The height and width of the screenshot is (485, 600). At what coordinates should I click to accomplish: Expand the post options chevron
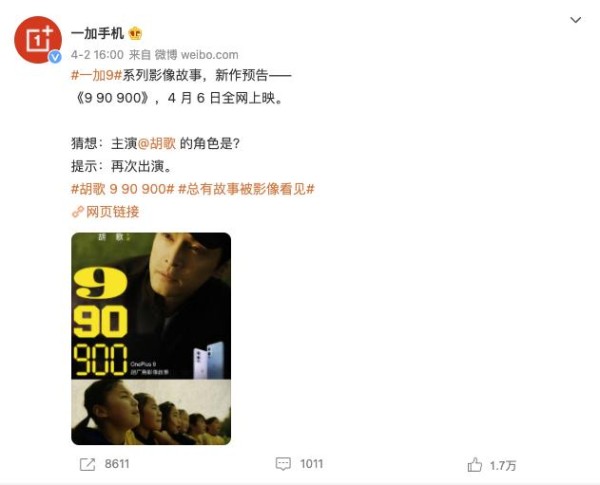(x=576, y=20)
